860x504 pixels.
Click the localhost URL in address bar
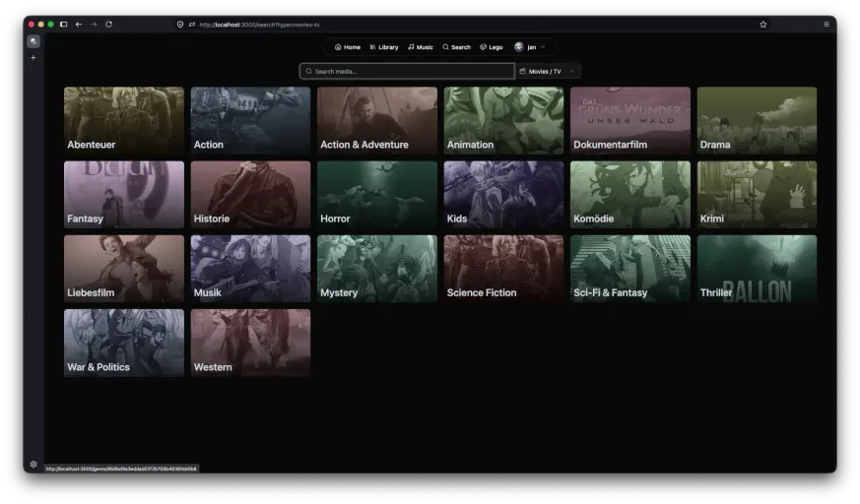[x=259, y=25]
